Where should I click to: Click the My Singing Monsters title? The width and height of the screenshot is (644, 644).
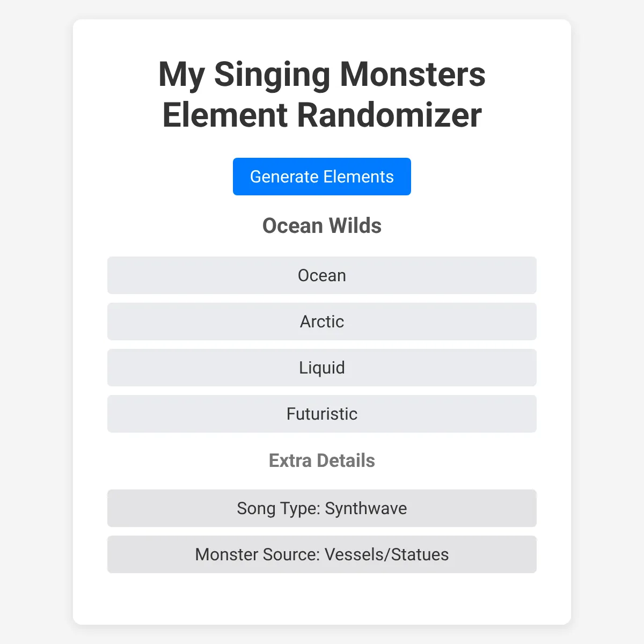322,74
